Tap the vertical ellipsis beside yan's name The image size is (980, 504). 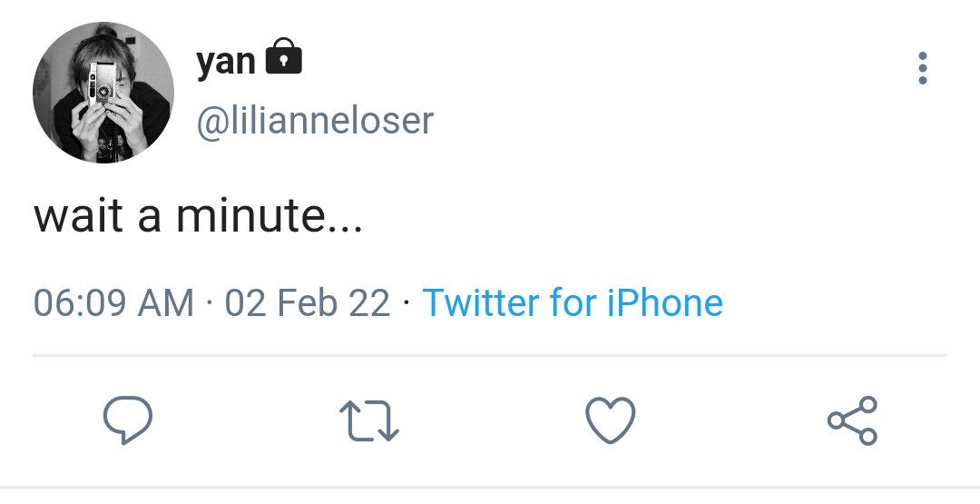point(923,68)
